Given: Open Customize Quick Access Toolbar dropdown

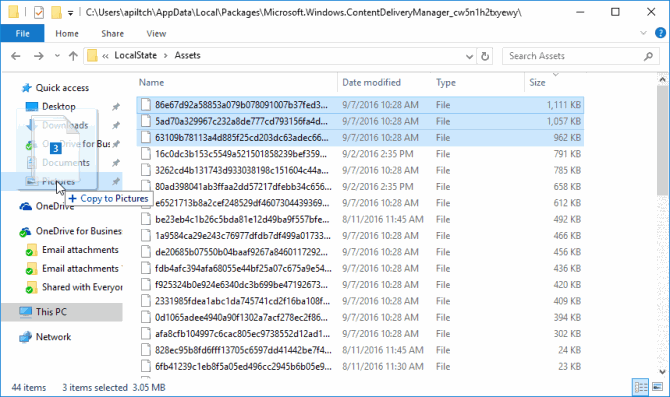Looking at the screenshot, I should [71, 13].
